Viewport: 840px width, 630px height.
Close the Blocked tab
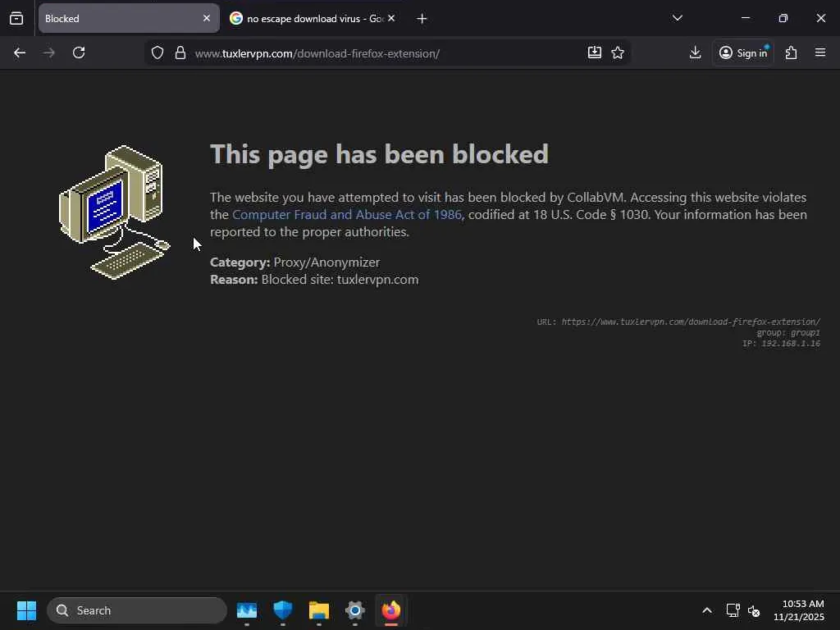206,18
